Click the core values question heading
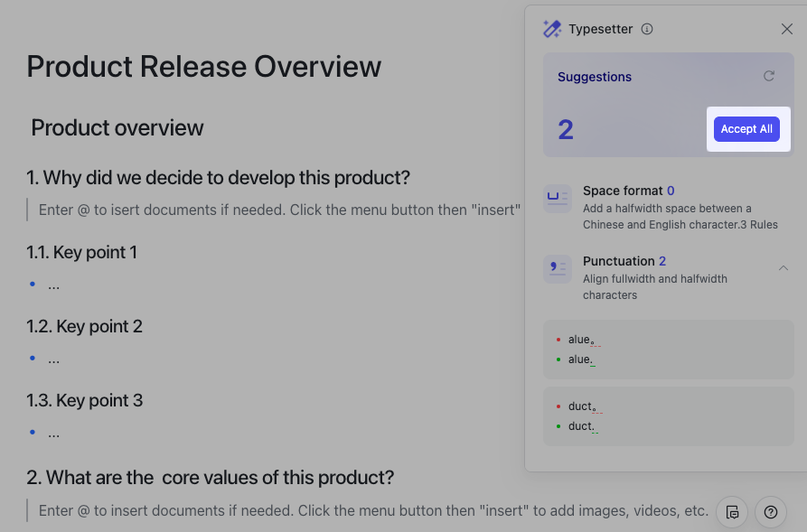Image resolution: width=807 pixels, height=532 pixels. (210, 477)
